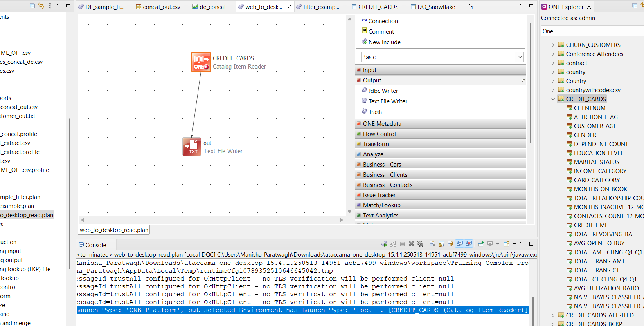
Task: Click the web_to_desktop_read.plan bottom tab
Action: (x=114, y=230)
